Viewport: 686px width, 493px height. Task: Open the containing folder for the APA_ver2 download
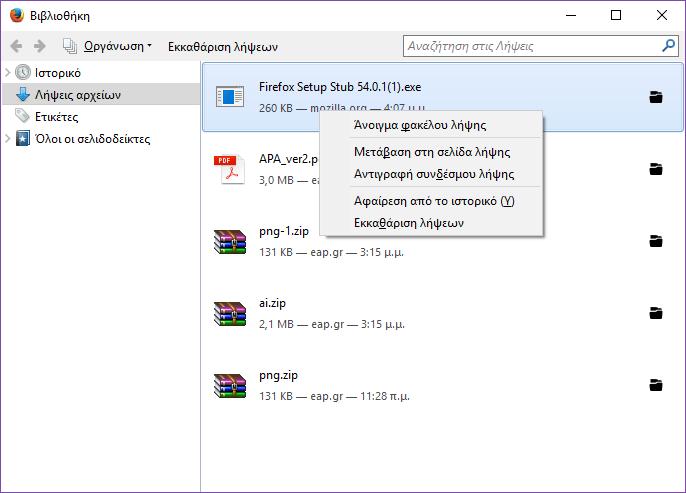(x=656, y=169)
